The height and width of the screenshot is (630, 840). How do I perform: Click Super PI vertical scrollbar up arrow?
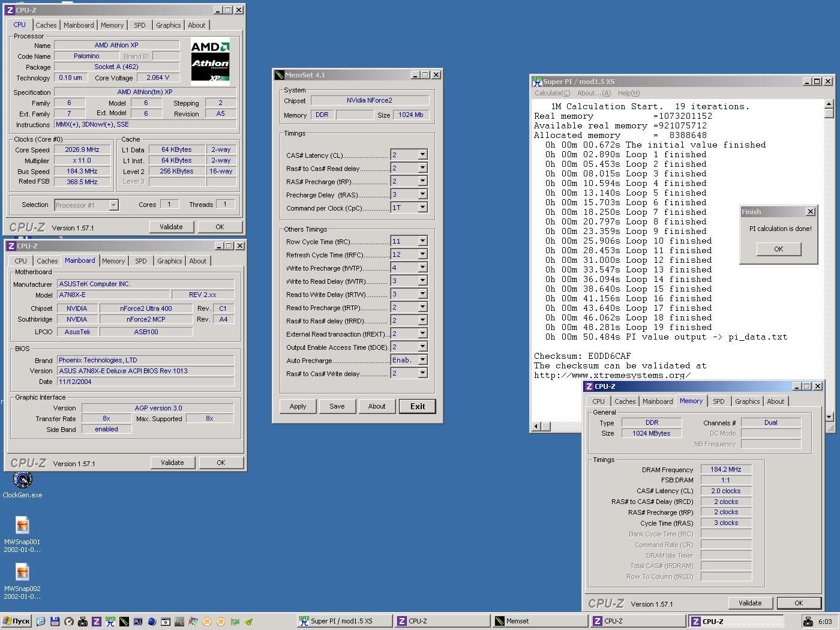click(x=829, y=104)
